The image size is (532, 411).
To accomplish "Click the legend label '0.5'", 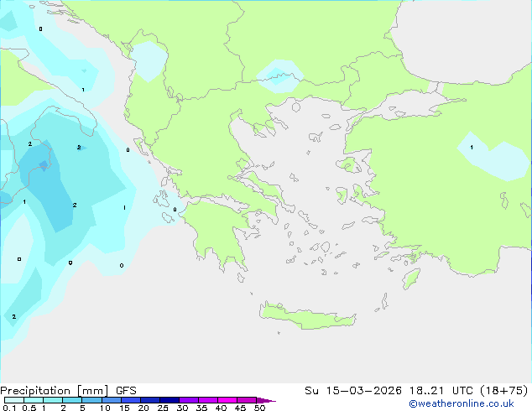I will tap(29, 408).
